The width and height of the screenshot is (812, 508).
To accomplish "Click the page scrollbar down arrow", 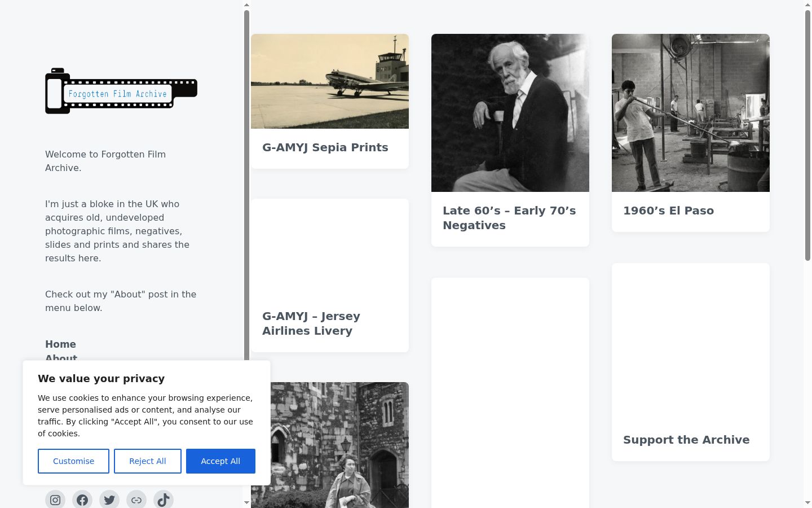I will point(807,502).
